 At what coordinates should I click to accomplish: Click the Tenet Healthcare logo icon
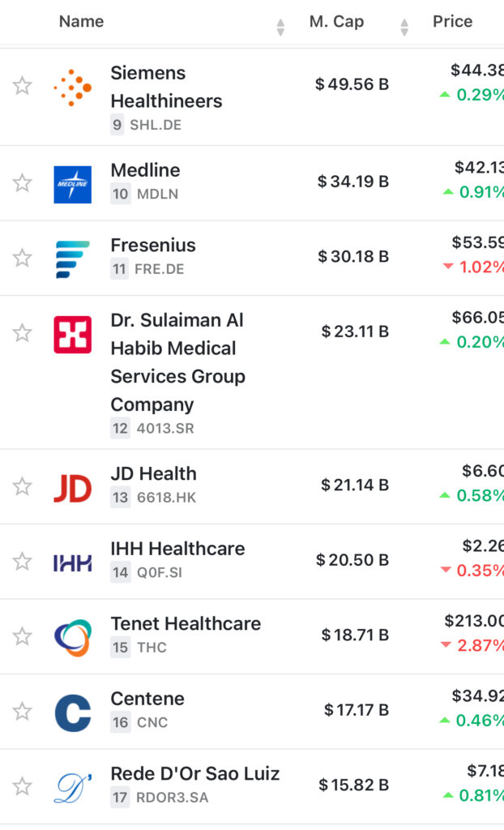72,638
